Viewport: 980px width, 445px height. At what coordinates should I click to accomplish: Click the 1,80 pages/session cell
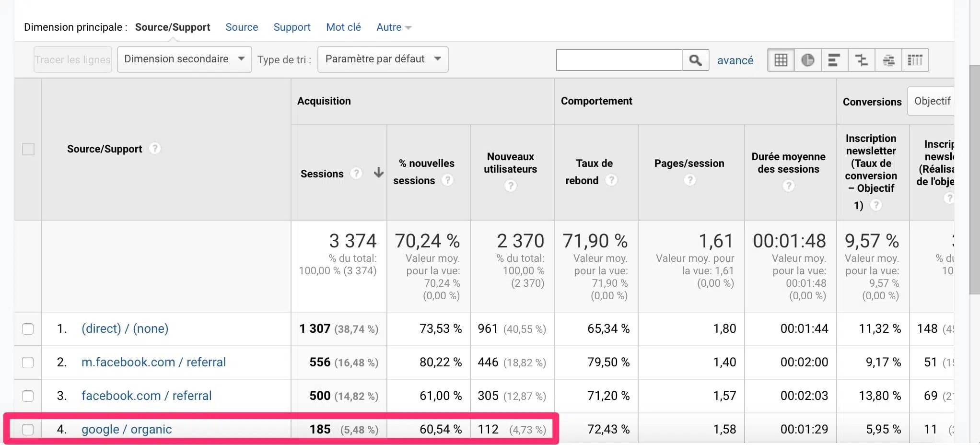724,328
